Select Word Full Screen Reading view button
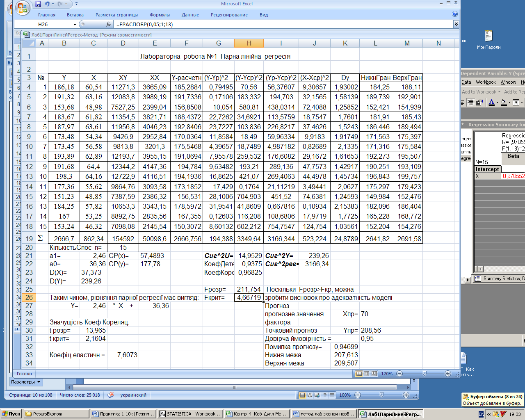This screenshot has height=420, width=525. 310,395
